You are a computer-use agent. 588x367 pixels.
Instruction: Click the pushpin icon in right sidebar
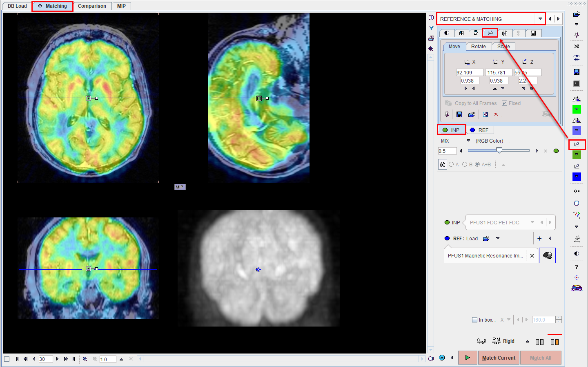click(x=577, y=35)
